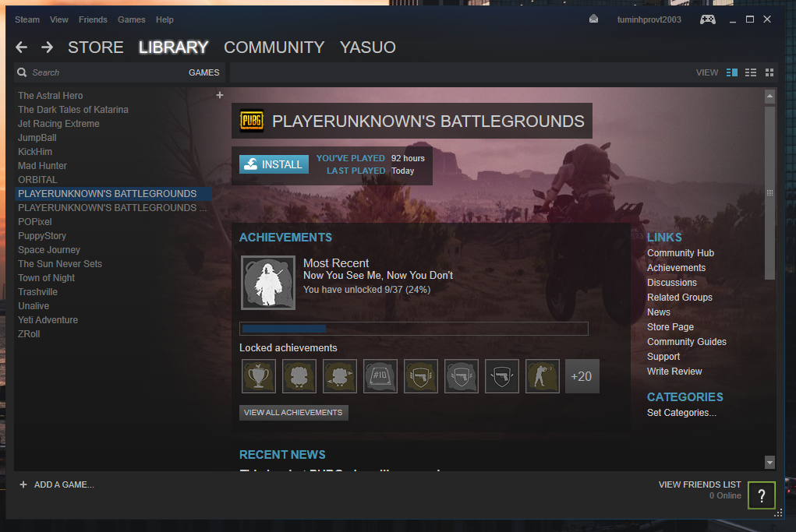This screenshot has width=796, height=532.
Task: Open the Related Groups link
Action: [x=679, y=298]
